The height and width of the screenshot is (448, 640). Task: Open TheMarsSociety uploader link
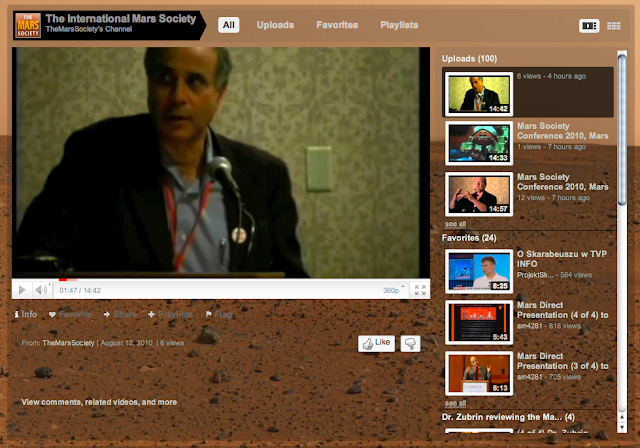tap(68, 343)
